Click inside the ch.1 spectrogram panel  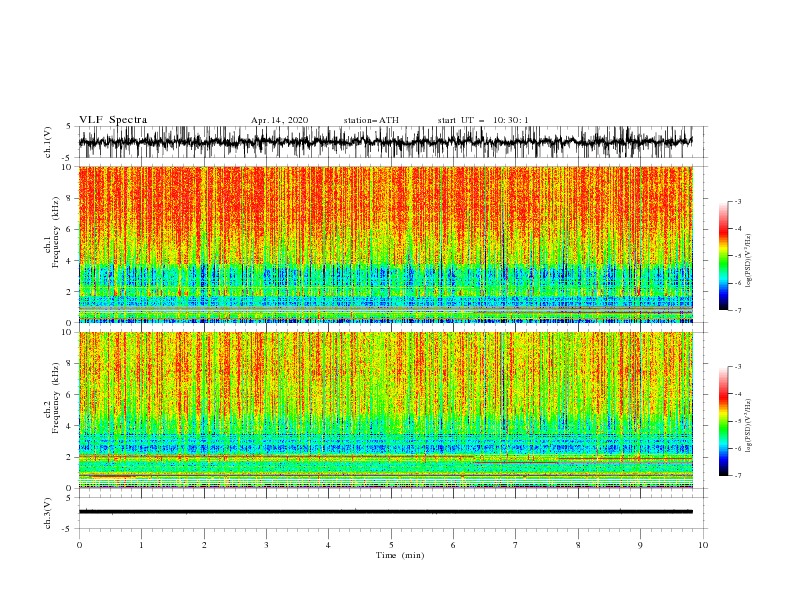tap(385, 244)
